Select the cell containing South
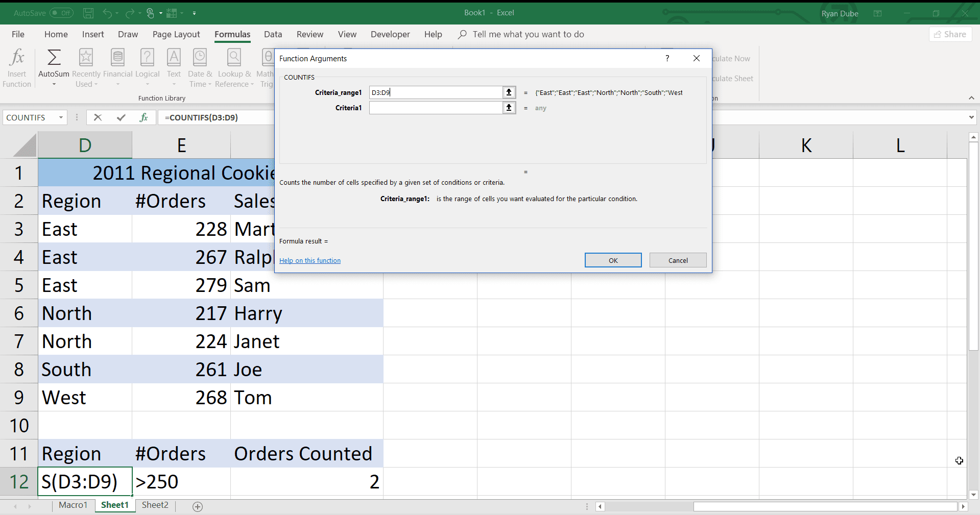 coord(85,369)
